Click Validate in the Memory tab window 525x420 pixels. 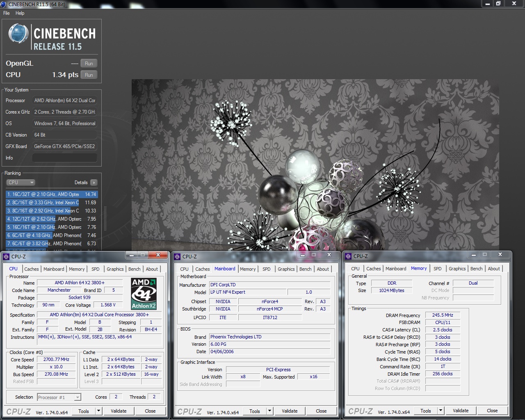pyautogui.click(x=461, y=411)
